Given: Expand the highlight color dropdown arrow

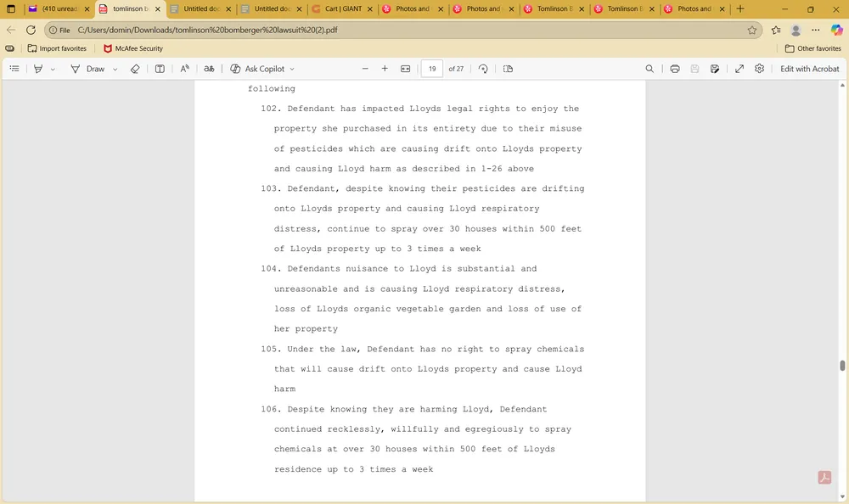Looking at the screenshot, I should (x=53, y=69).
